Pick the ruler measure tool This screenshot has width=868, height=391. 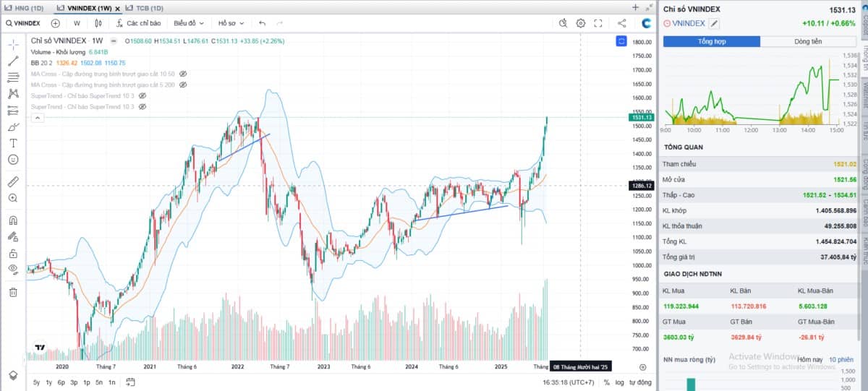pyautogui.click(x=13, y=181)
